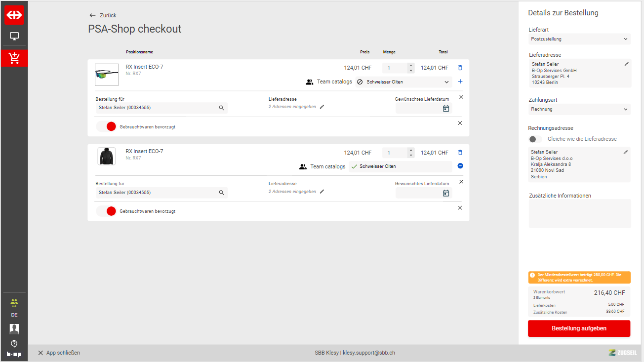
Task: Expand the Zahlungsart dropdown
Action: point(579,109)
